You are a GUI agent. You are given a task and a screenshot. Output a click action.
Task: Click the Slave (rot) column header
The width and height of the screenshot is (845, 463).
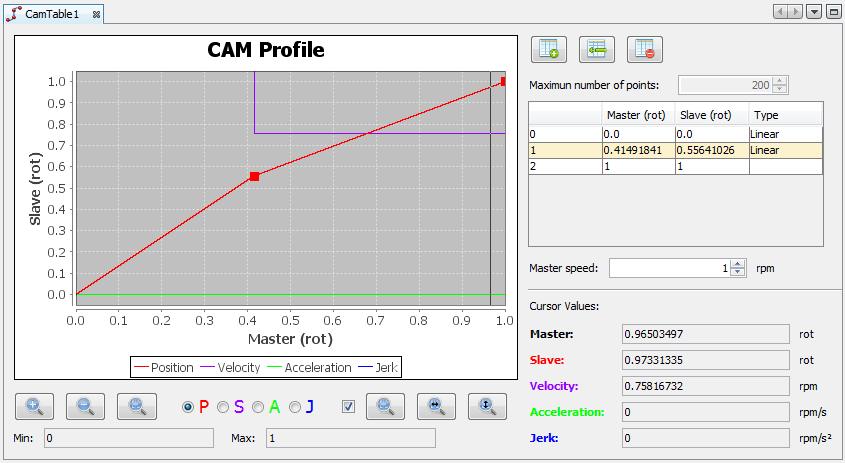click(x=712, y=115)
